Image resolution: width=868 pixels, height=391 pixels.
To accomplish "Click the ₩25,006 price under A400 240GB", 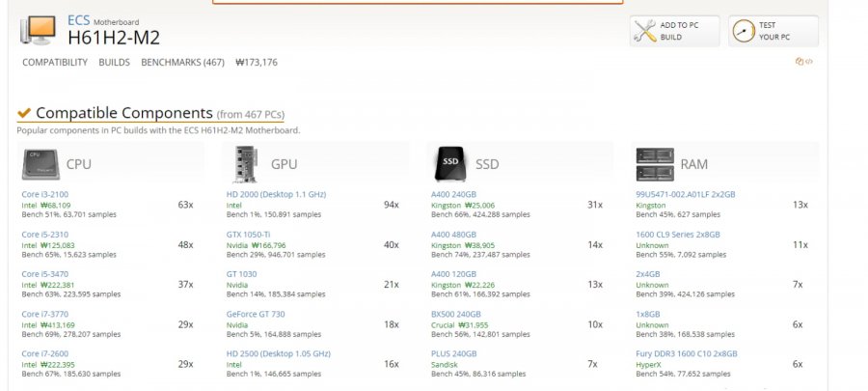I will (479, 205).
